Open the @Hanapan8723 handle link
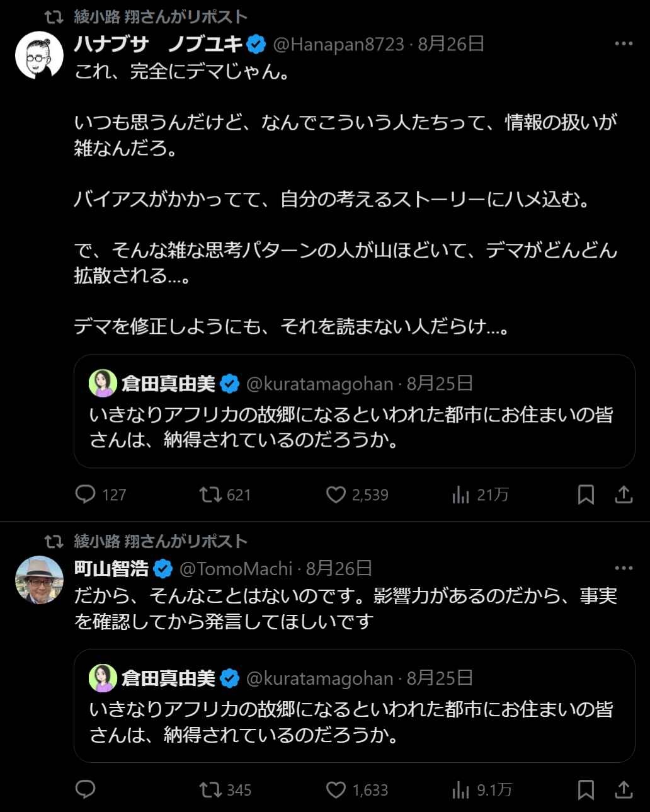Screen dimensions: 650x812 338,44
